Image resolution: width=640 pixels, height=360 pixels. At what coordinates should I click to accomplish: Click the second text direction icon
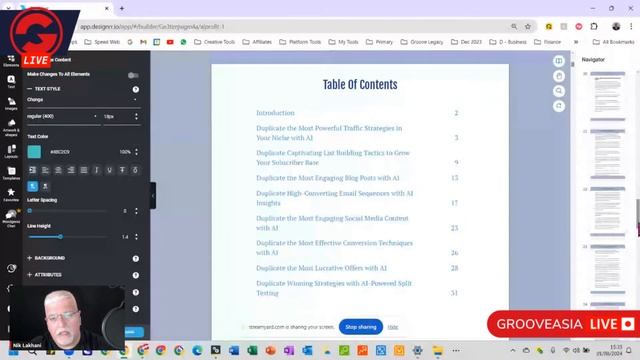[45, 186]
